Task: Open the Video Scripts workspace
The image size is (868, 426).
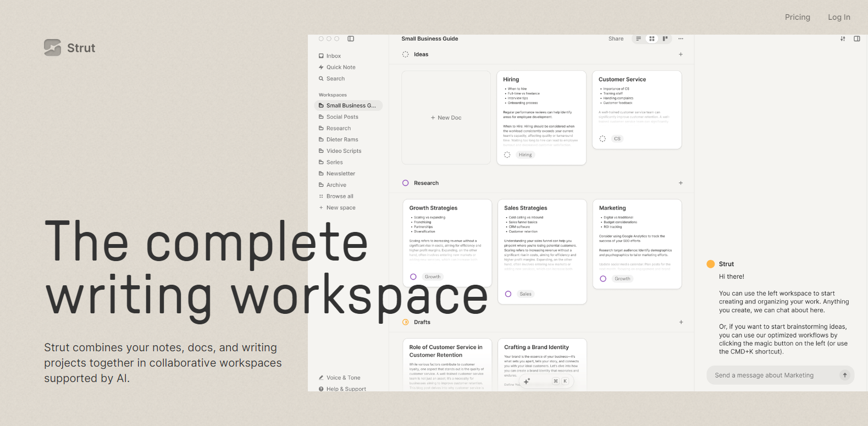Action: (x=340, y=151)
